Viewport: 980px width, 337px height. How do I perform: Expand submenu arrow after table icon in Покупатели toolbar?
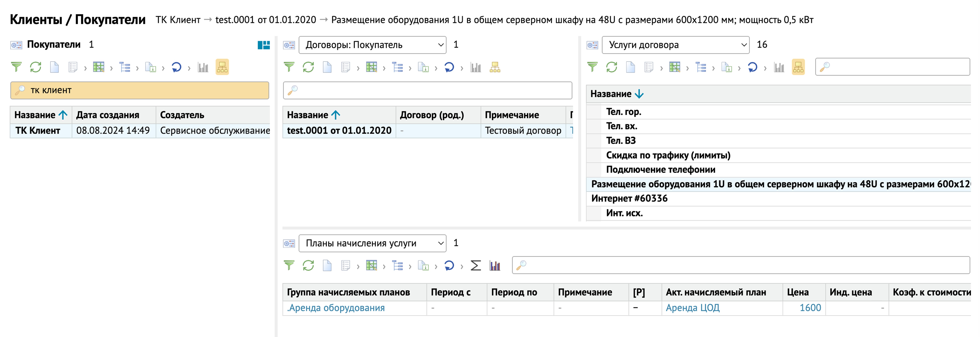[111, 69]
